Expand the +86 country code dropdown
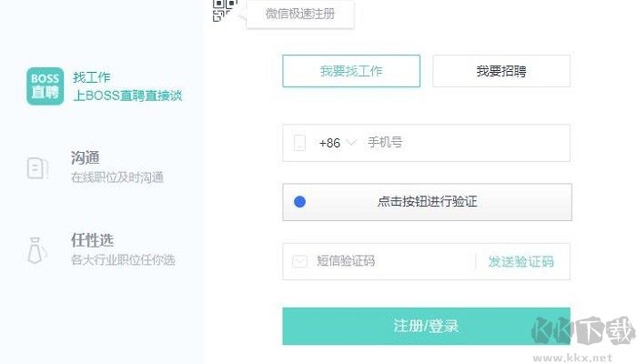The image size is (637, 364). point(337,143)
